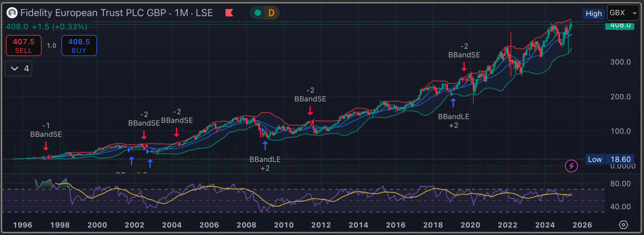The image size is (644, 235).
Task: Click the LSE exchange label
Action: coord(204,13)
